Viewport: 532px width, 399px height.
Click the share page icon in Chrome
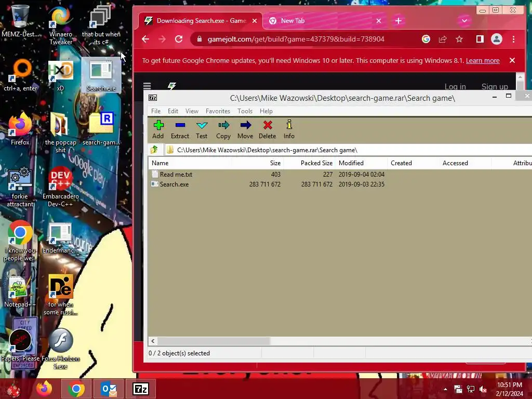click(443, 39)
